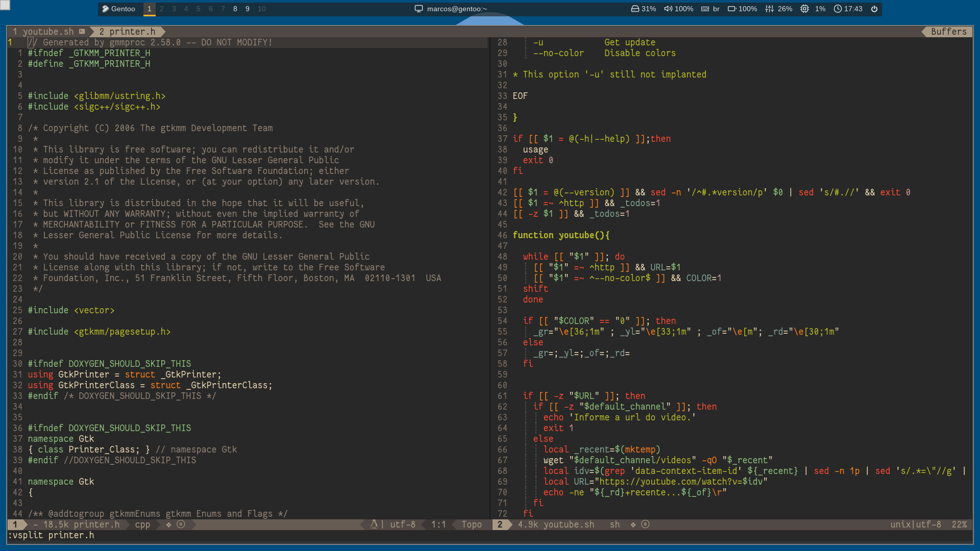Click the volume speaker icon
The width and height of the screenshot is (980, 551).
[668, 9]
